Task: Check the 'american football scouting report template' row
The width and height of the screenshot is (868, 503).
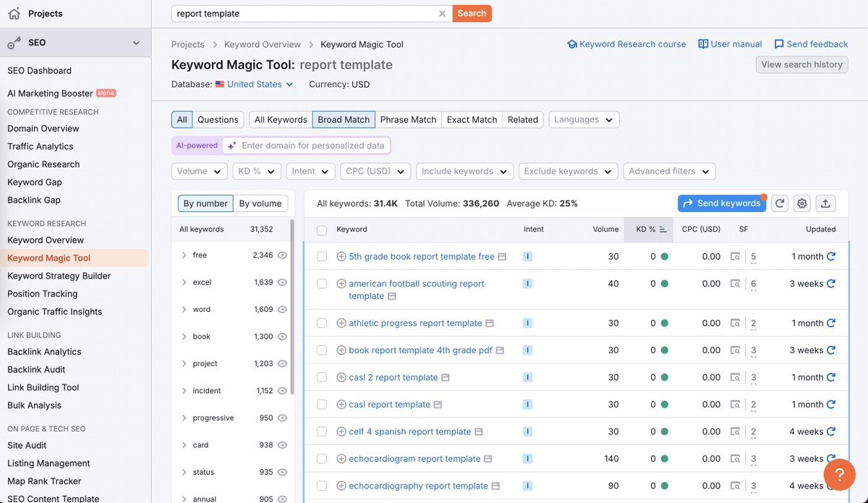Action: pyautogui.click(x=322, y=284)
